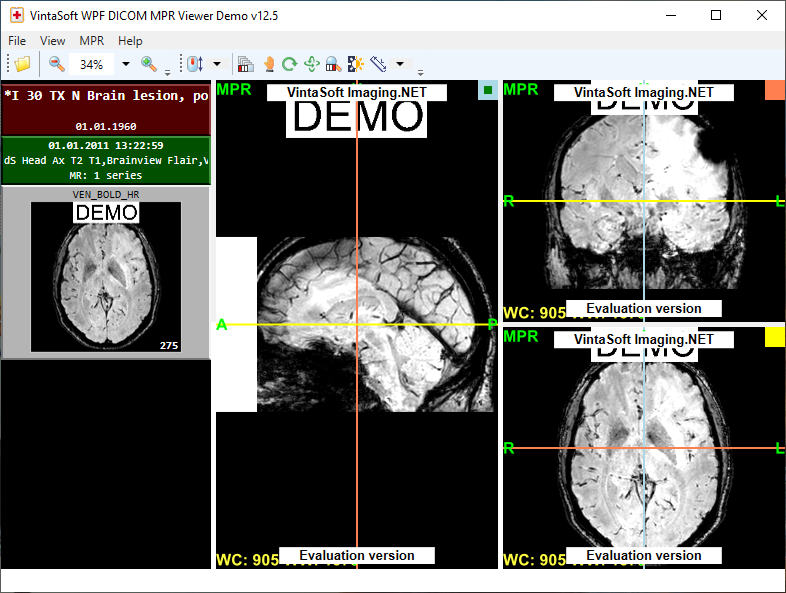Click the orange color marker in coronal view
Image resolution: width=786 pixels, height=593 pixels.
pos(774,90)
